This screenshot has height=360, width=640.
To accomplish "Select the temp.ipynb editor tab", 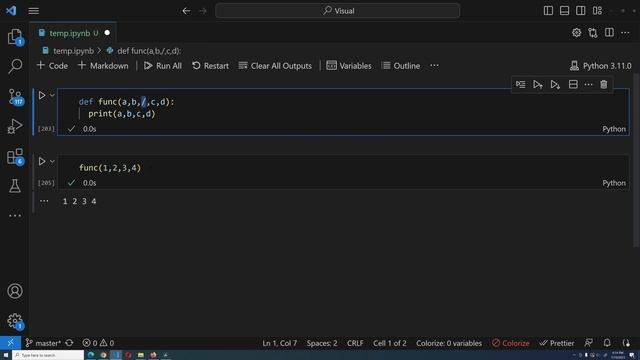I will (73, 33).
